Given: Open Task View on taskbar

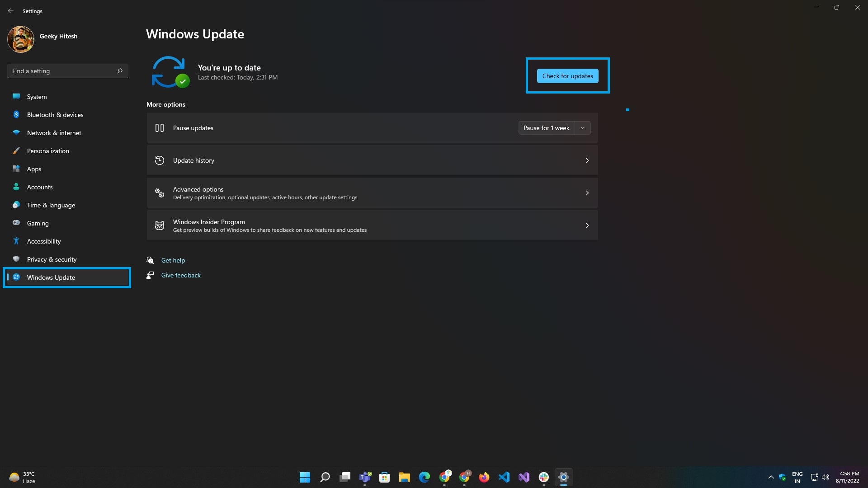Looking at the screenshot, I should (345, 477).
